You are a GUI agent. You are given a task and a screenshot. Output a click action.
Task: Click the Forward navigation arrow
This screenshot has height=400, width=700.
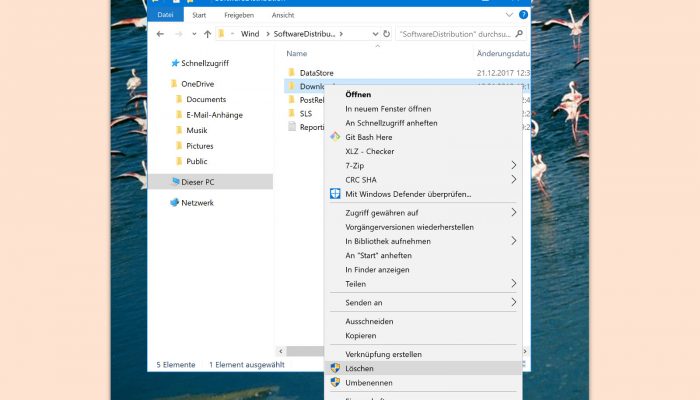tap(179, 34)
